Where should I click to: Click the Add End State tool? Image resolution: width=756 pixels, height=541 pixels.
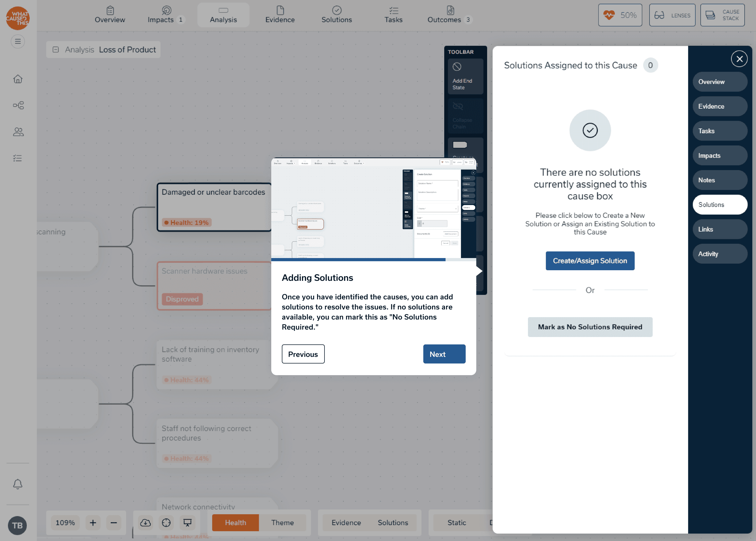click(465, 77)
